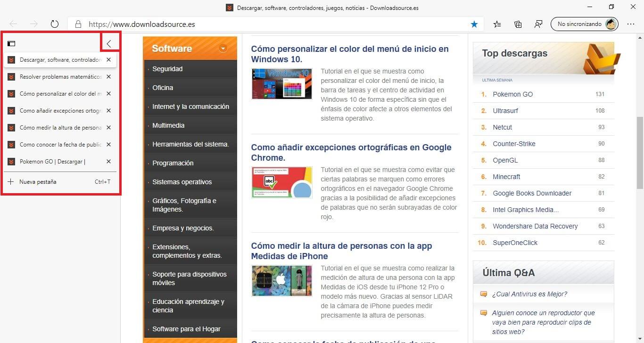Close the 'Resolver problemas matemáticos' tab
The image size is (644, 343).
[108, 77]
